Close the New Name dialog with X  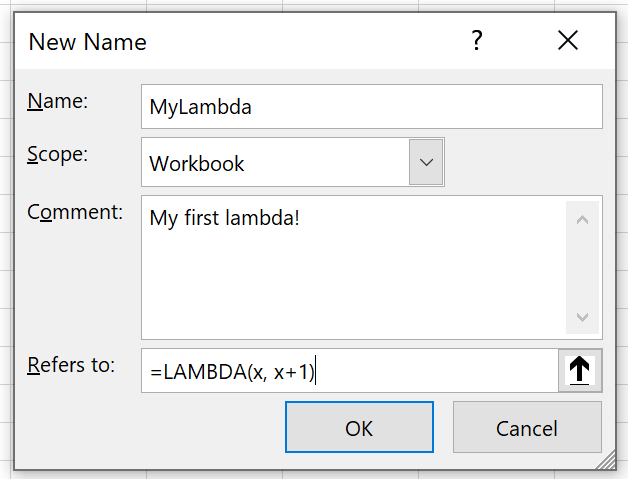coord(568,41)
